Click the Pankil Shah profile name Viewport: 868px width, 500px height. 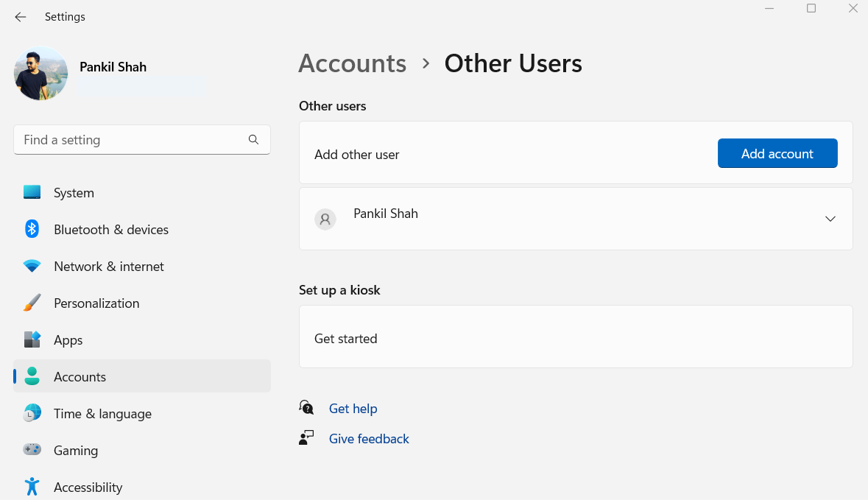pos(113,67)
